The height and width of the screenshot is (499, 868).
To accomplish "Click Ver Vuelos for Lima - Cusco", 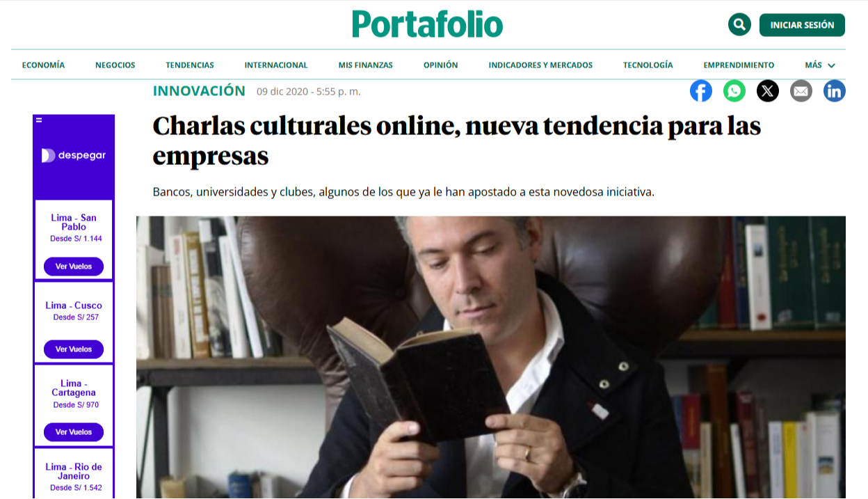I will pos(74,349).
